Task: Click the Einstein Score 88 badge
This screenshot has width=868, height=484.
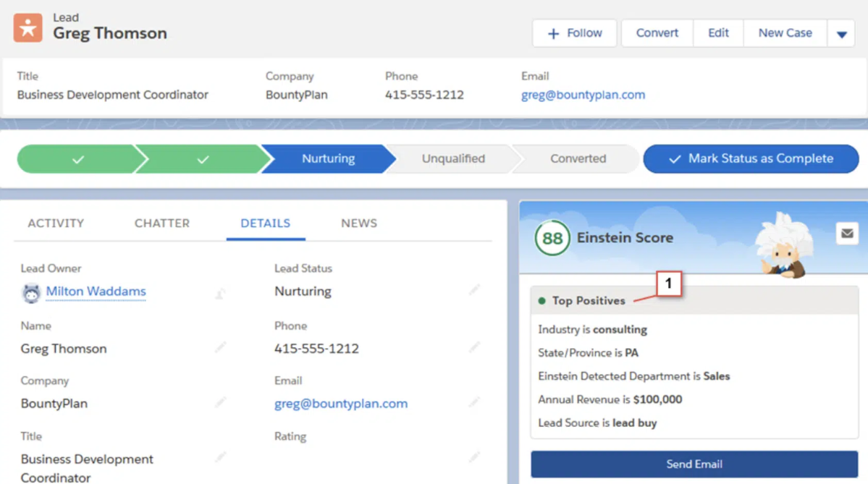Action: coord(552,239)
